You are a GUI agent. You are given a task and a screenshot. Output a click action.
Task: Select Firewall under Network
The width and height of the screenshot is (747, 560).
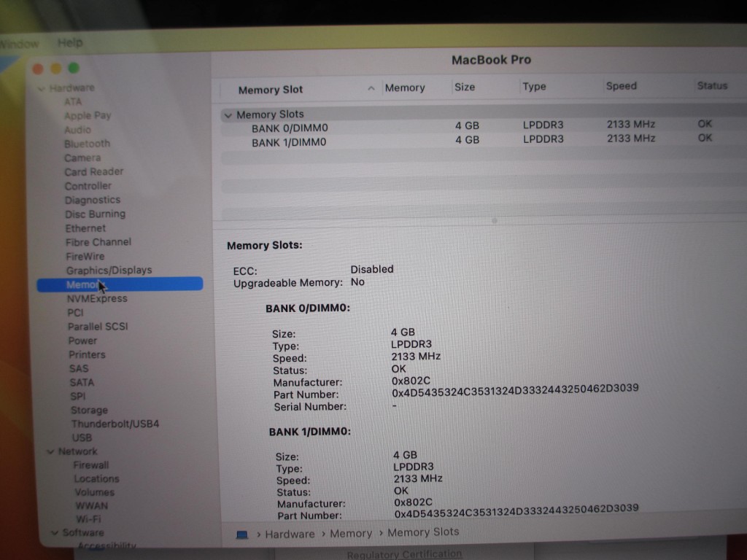point(91,465)
